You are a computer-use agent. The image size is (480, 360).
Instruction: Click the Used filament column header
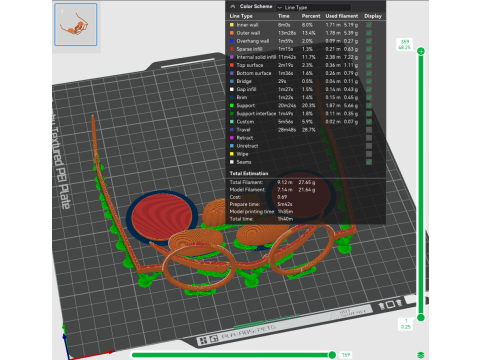coord(342,16)
